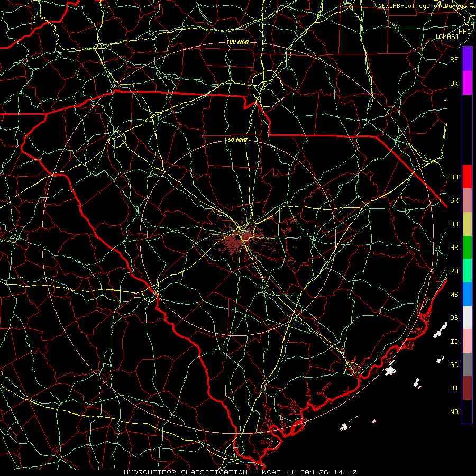Select the gray GC legend swatch
The image size is (476, 476).
click(467, 364)
